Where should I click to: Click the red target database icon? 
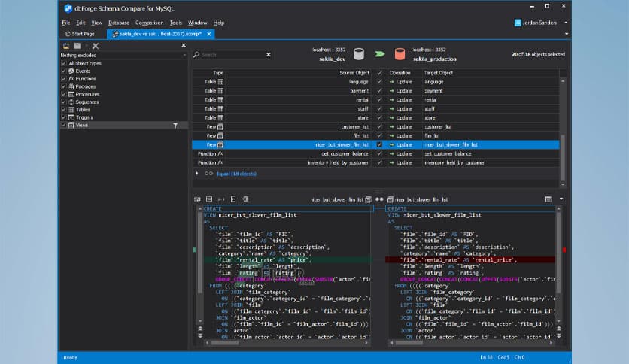tap(400, 54)
